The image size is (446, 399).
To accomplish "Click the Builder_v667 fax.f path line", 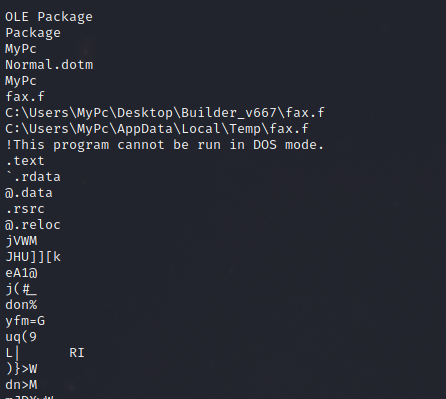I will [165, 113].
